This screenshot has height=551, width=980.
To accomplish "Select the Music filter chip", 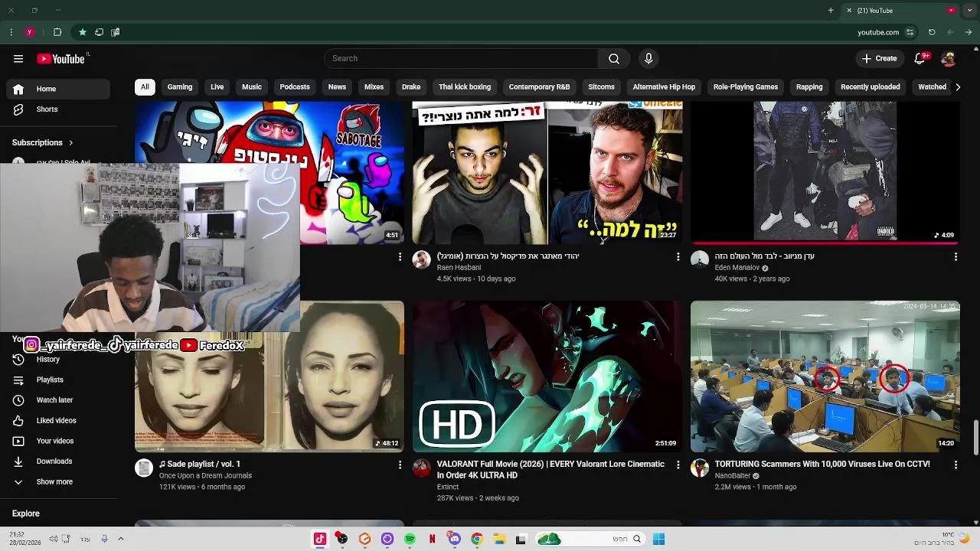I will 252,86.
